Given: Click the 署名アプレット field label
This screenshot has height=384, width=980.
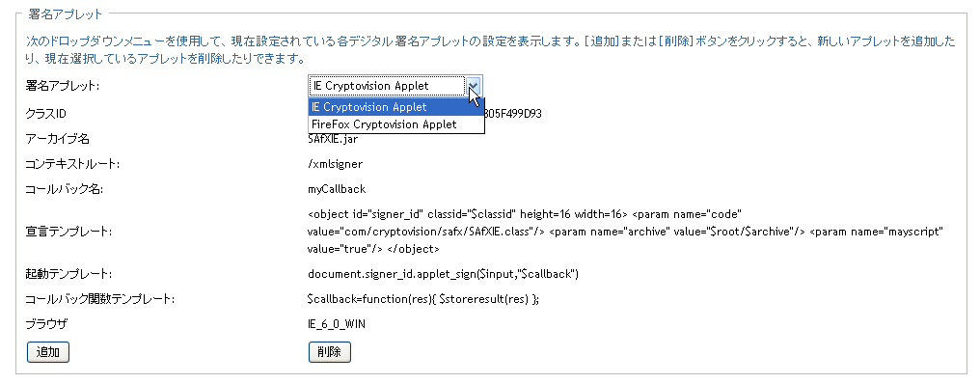Looking at the screenshot, I should click(63, 86).
